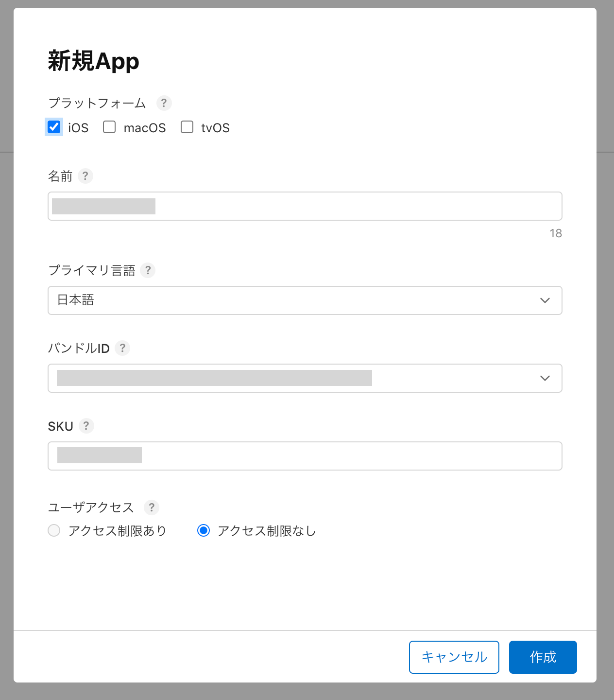Screen dimensions: 614x700
Task: Expand the バンドルID dropdown
Action: pyautogui.click(x=305, y=378)
